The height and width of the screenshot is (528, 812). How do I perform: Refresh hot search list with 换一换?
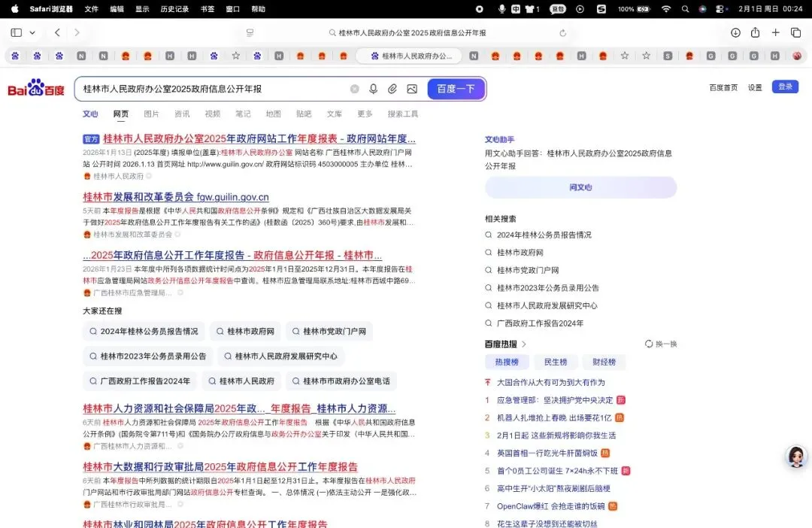click(x=661, y=344)
